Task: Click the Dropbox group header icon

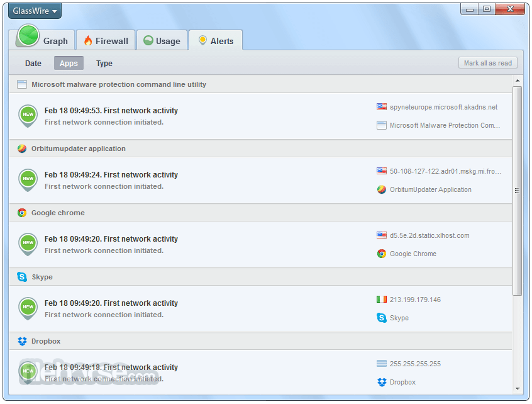Action: 22,341
